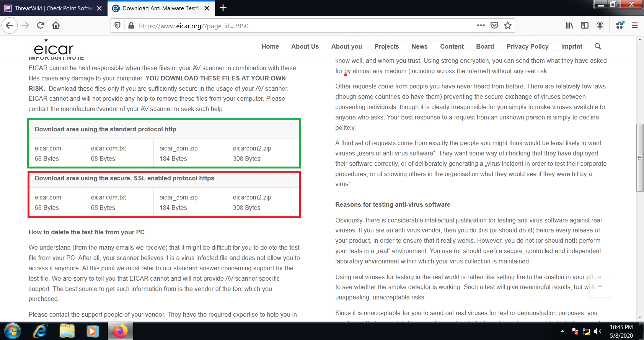Open page actions three-dots menu
The image size is (644, 340).
[481, 26]
